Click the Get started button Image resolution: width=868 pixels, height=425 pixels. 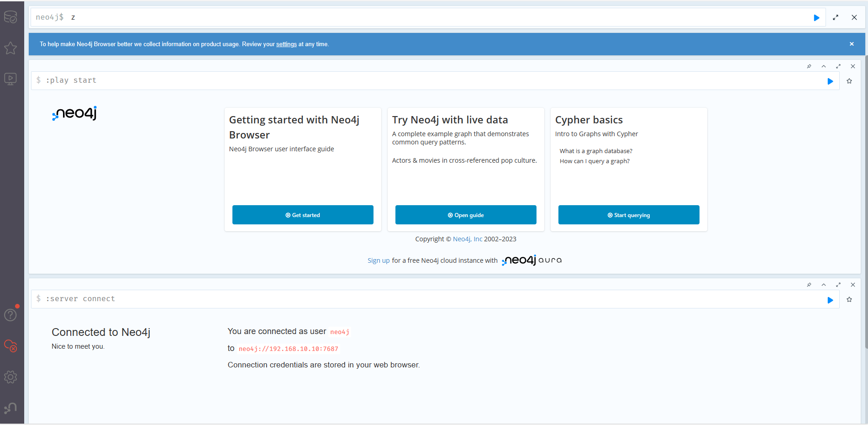pos(303,215)
